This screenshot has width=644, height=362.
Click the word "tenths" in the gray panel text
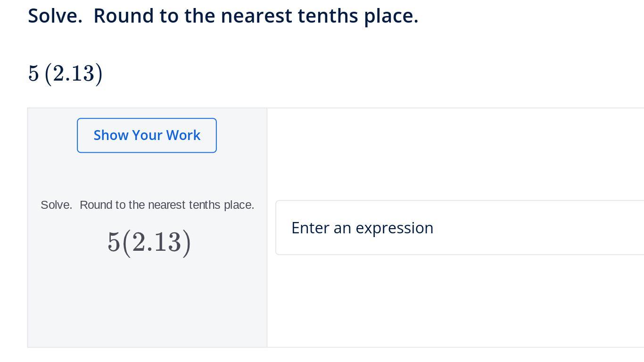[205, 205]
